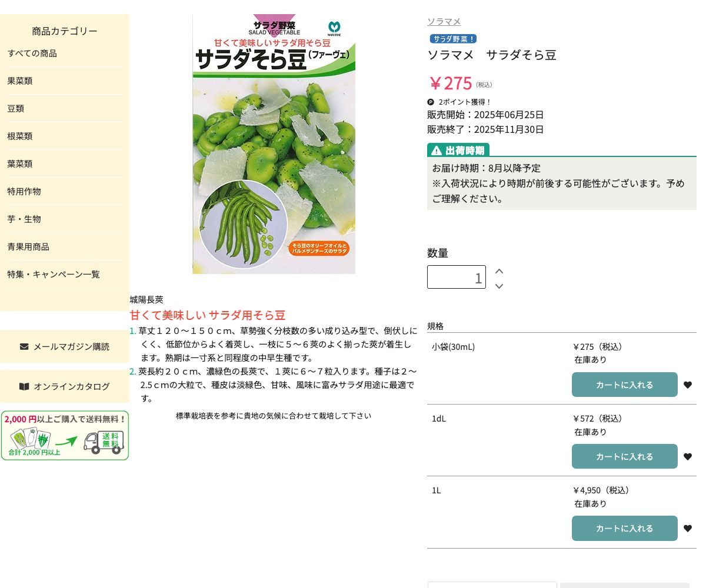Click カートに入れる for the 1L size
Screen dimensions: 706x588
point(625,528)
